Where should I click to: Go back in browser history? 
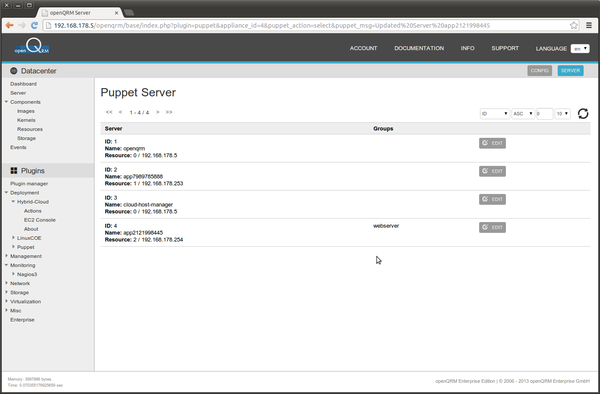pos(10,25)
